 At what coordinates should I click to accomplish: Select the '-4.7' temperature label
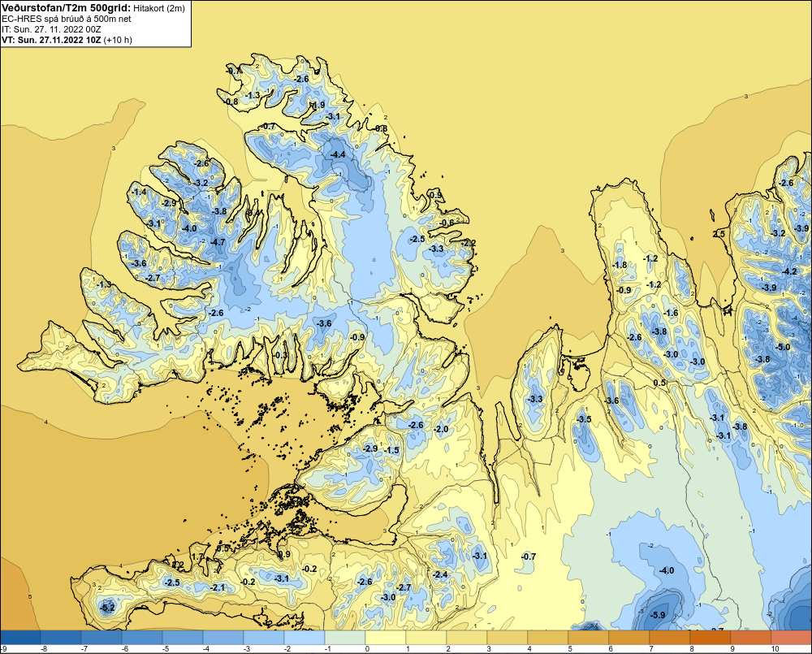pos(218,242)
